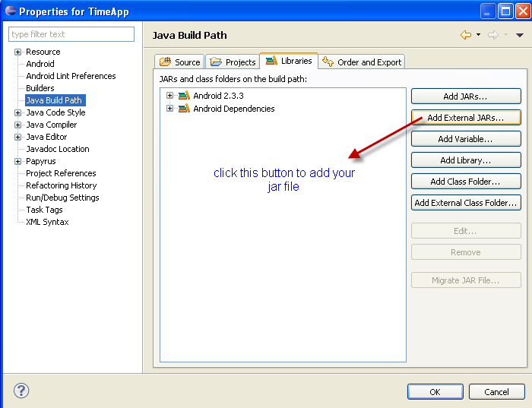
Task: Select Resource in the tree
Action: tap(43, 52)
